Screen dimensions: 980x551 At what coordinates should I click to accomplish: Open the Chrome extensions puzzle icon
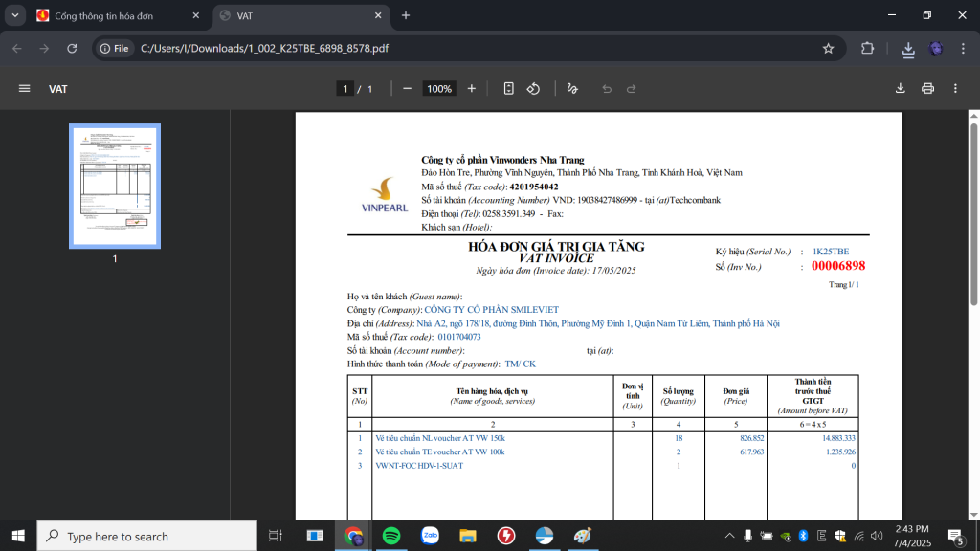coord(867,48)
